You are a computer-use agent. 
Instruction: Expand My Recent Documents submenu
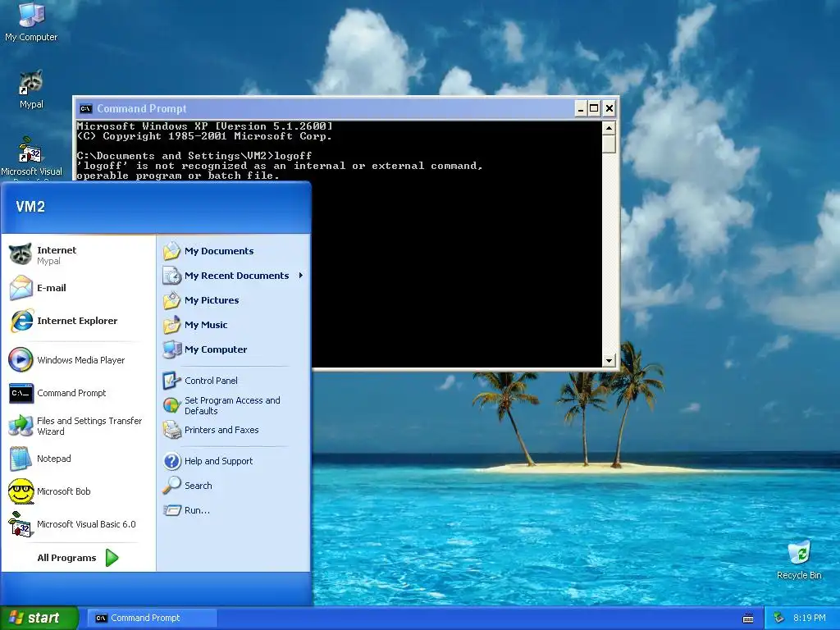(234, 276)
